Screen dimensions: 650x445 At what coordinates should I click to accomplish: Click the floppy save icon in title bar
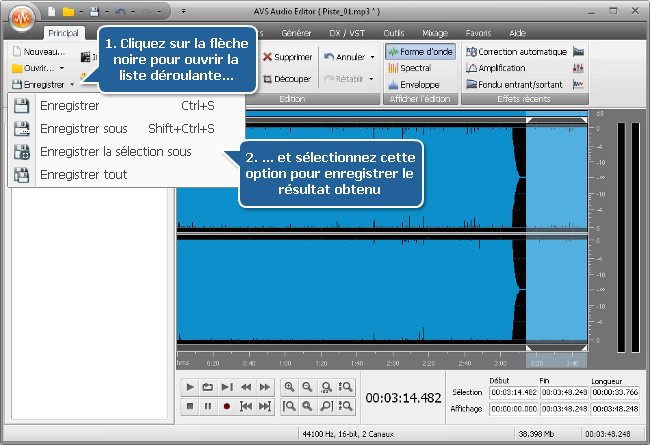[95, 12]
